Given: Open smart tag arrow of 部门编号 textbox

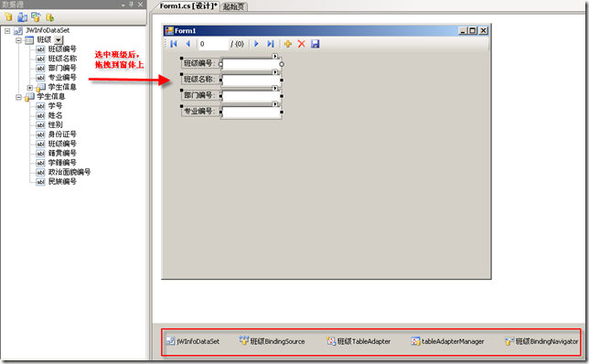Looking at the screenshot, I should coord(275,88).
